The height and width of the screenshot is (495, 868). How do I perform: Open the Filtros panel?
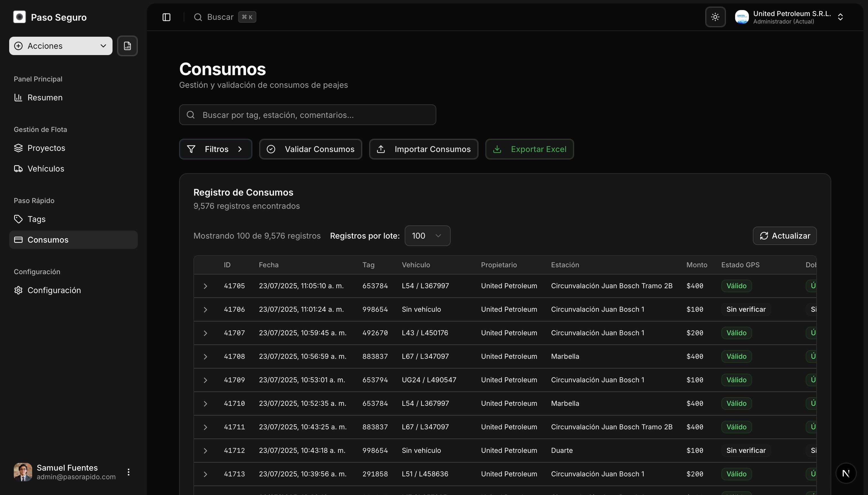point(215,149)
